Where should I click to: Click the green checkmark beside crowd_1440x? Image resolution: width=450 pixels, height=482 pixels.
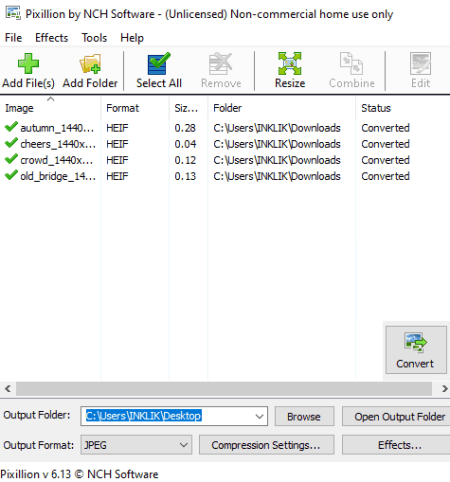coord(11,159)
